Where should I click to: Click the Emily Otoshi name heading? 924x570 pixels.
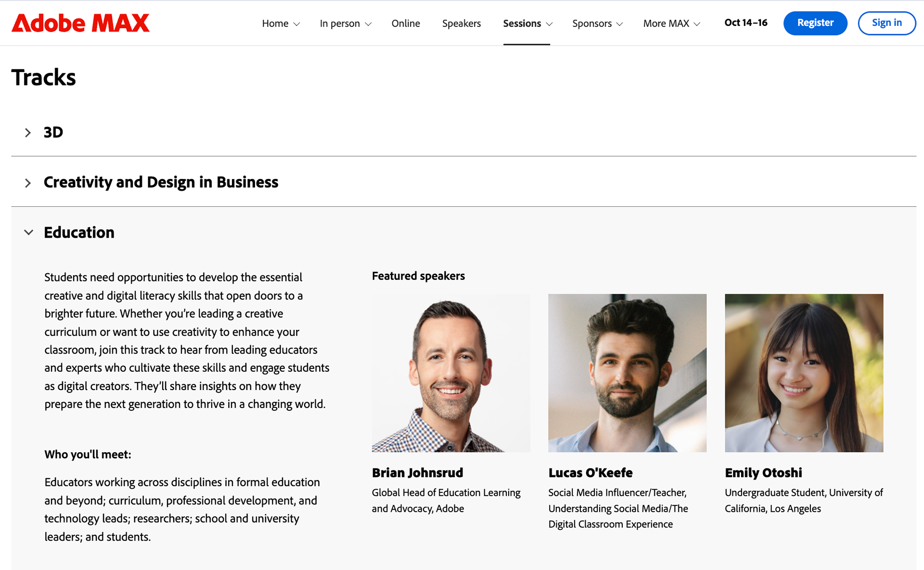(763, 473)
